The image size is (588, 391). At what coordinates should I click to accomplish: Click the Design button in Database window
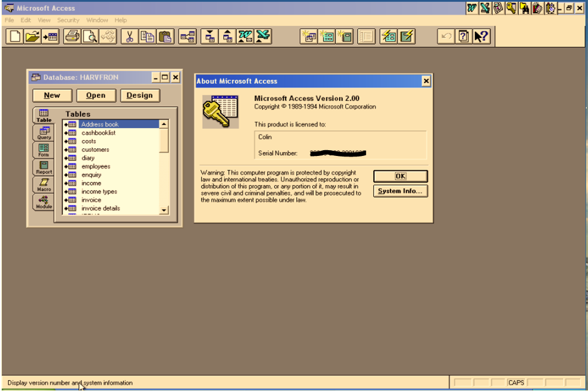[140, 95]
